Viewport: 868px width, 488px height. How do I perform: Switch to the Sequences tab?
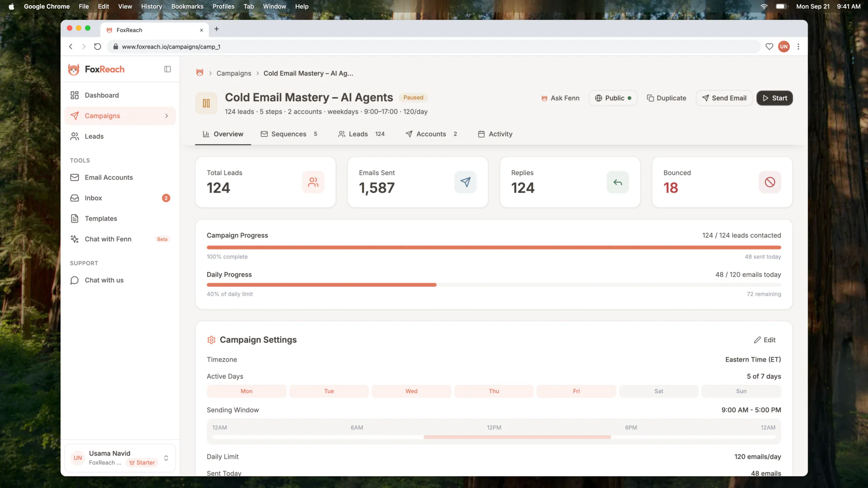click(x=289, y=134)
